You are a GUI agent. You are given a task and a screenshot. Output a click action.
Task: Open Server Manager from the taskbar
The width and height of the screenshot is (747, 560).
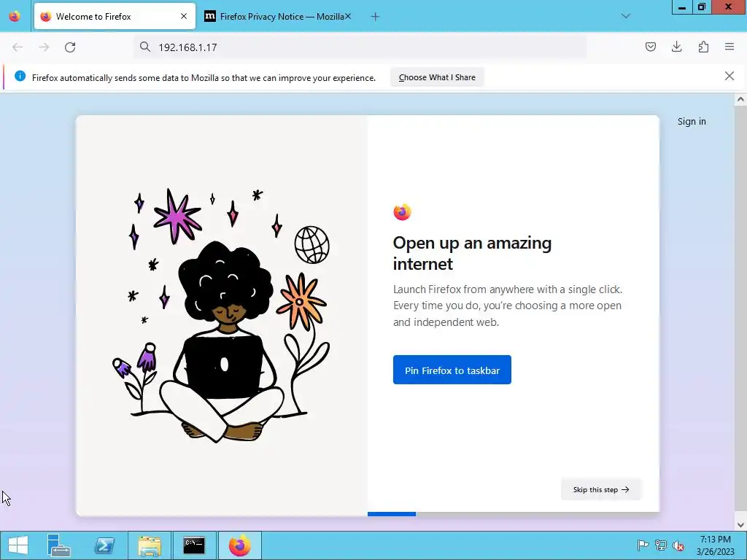[x=59, y=545]
